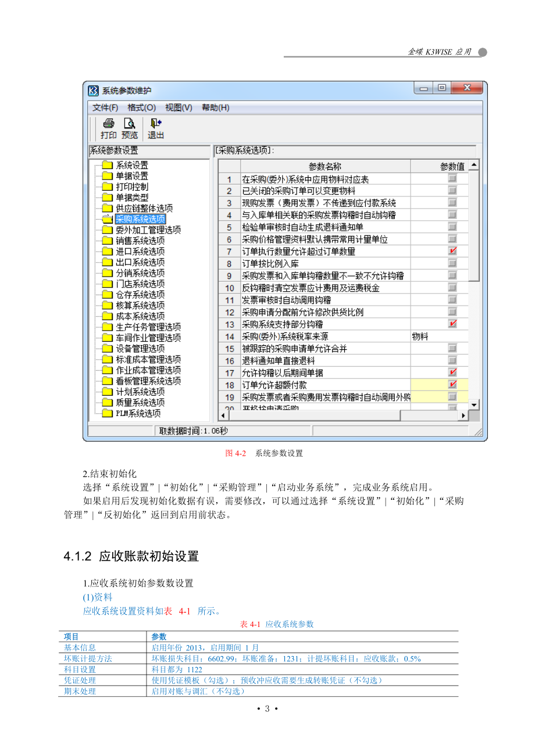Select the 供应链整体选项 folder icon
Screen dimensions: 535x756
pyautogui.click(x=107, y=208)
